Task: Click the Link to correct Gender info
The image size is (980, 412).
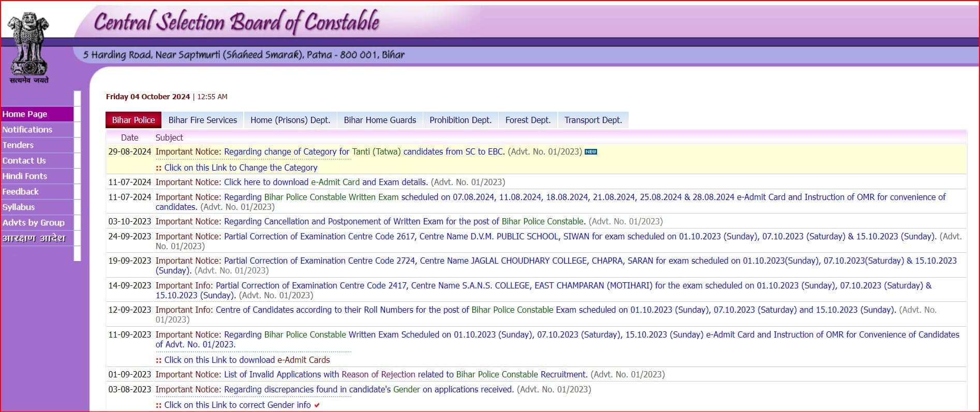Action: tap(237, 405)
